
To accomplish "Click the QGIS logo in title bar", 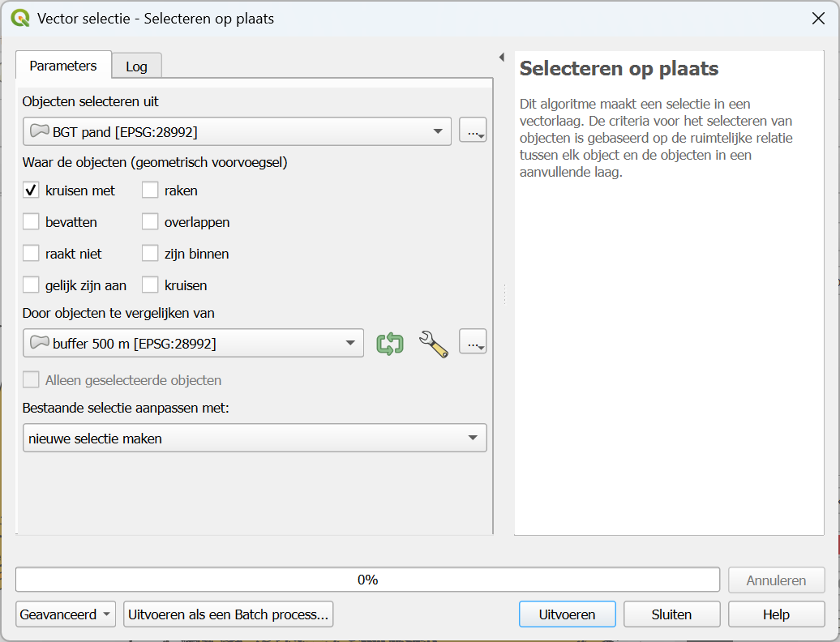I will coord(20,19).
